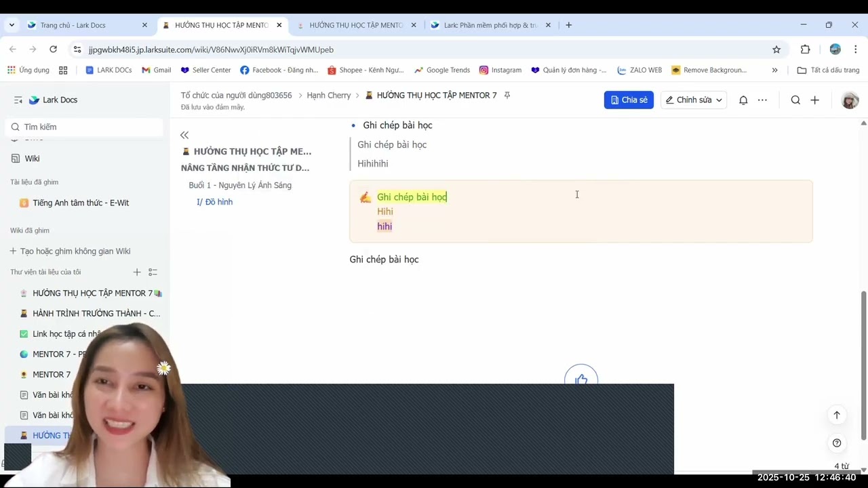This screenshot has width=868, height=488.
Task: Click the Tìm kiếm search field
Action: pos(84,127)
